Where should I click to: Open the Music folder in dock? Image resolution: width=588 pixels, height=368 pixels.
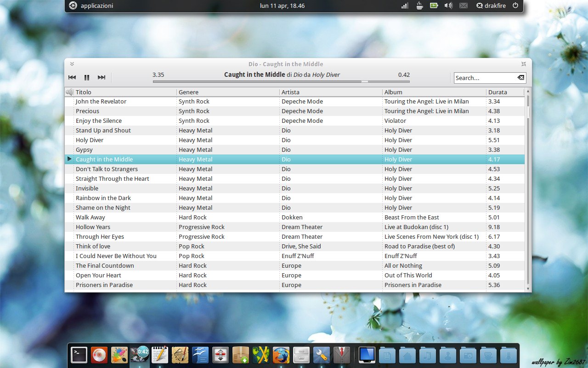(x=428, y=355)
